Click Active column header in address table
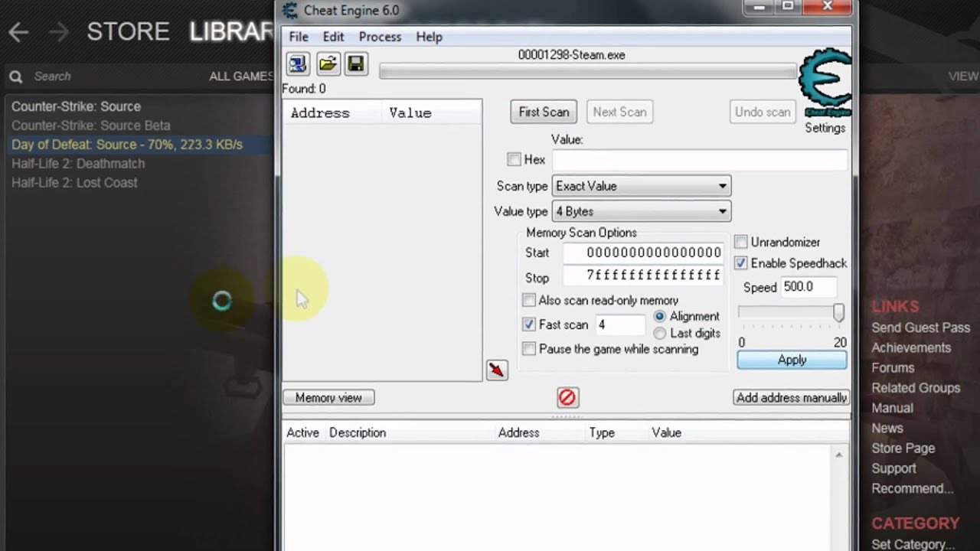 click(302, 432)
